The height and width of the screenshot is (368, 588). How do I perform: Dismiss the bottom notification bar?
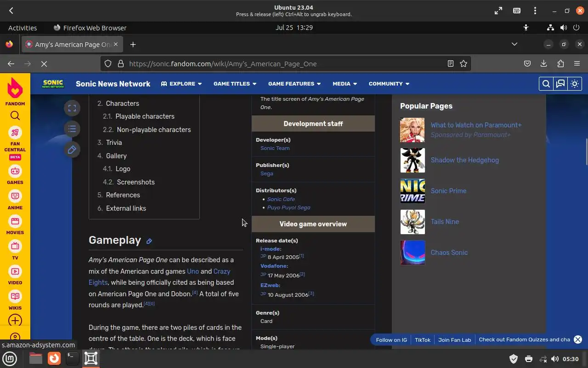tap(578, 339)
